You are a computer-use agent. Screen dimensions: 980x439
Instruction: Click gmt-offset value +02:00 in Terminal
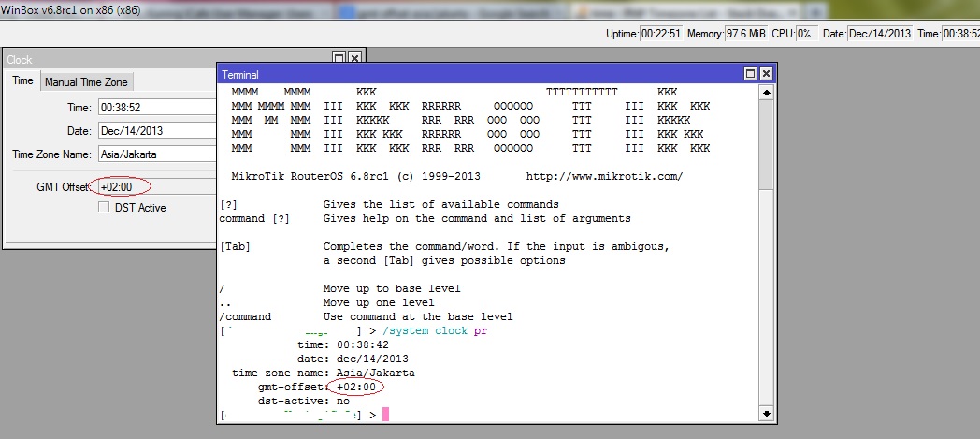(356, 388)
